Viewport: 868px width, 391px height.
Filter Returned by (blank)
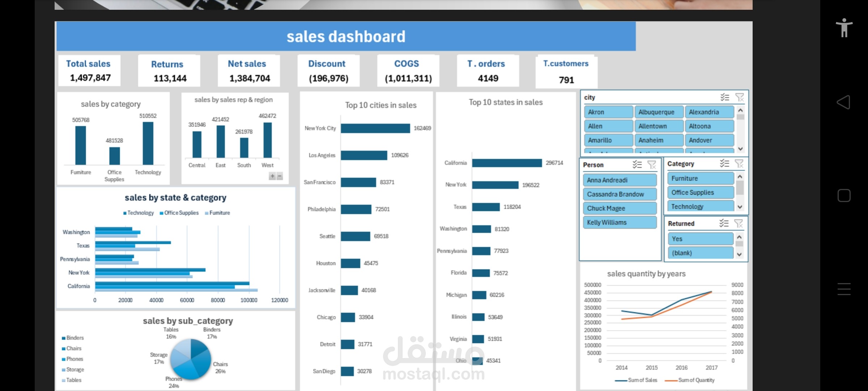700,253
